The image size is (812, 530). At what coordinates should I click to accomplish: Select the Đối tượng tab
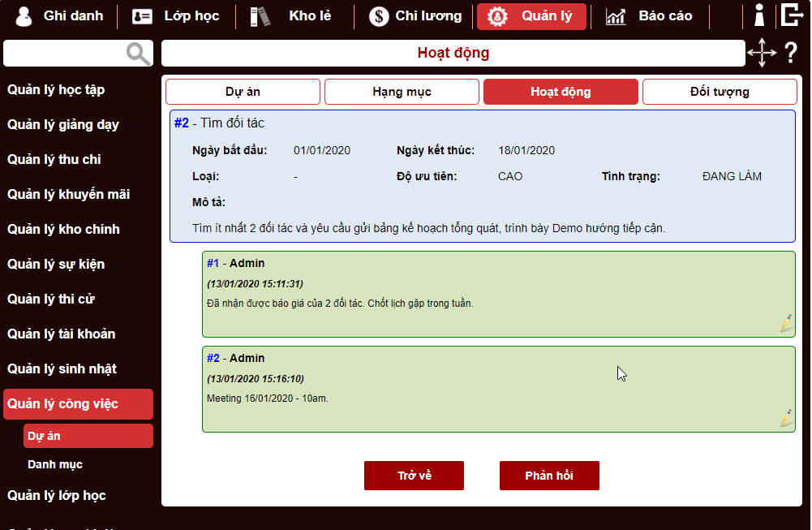click(x=720, y=92)
